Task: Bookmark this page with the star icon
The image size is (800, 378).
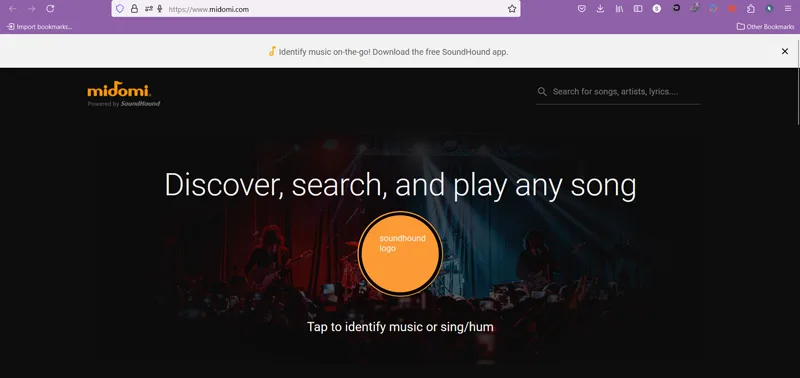Action: pos(512,9)
